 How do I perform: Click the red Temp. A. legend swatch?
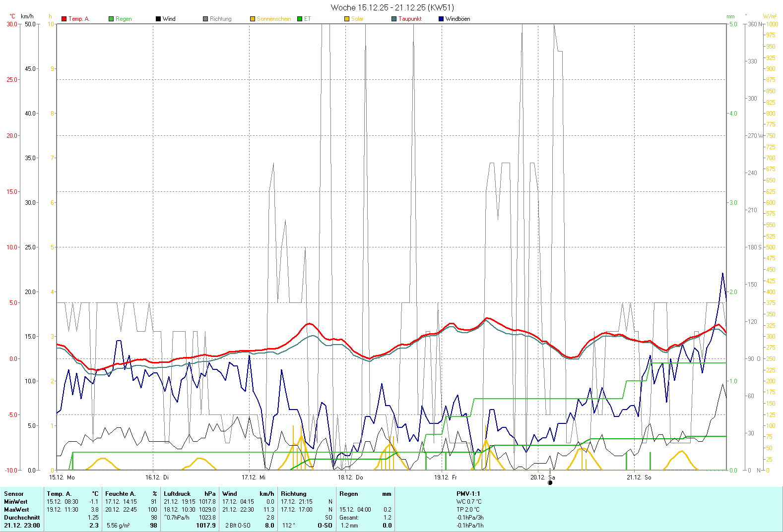coord(64,19)
